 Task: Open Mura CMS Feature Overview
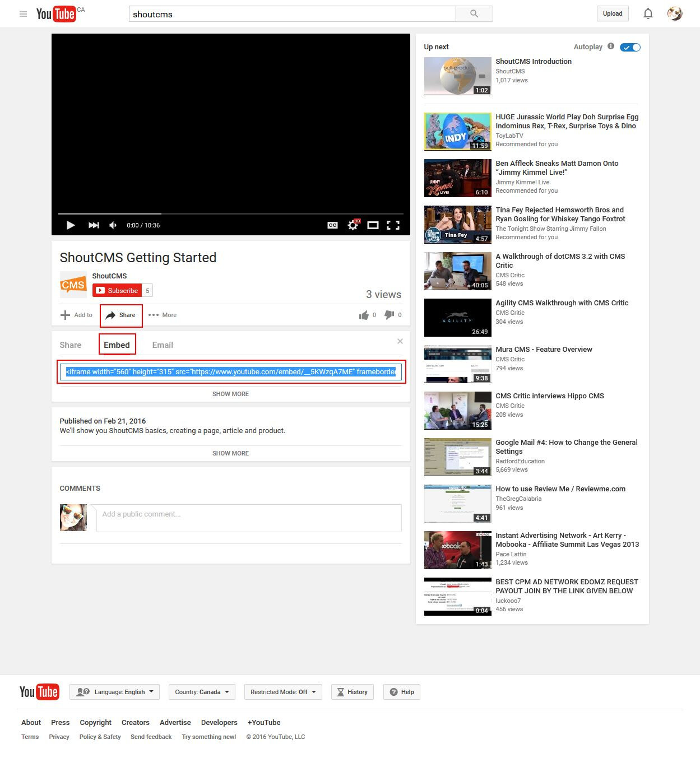544,350
